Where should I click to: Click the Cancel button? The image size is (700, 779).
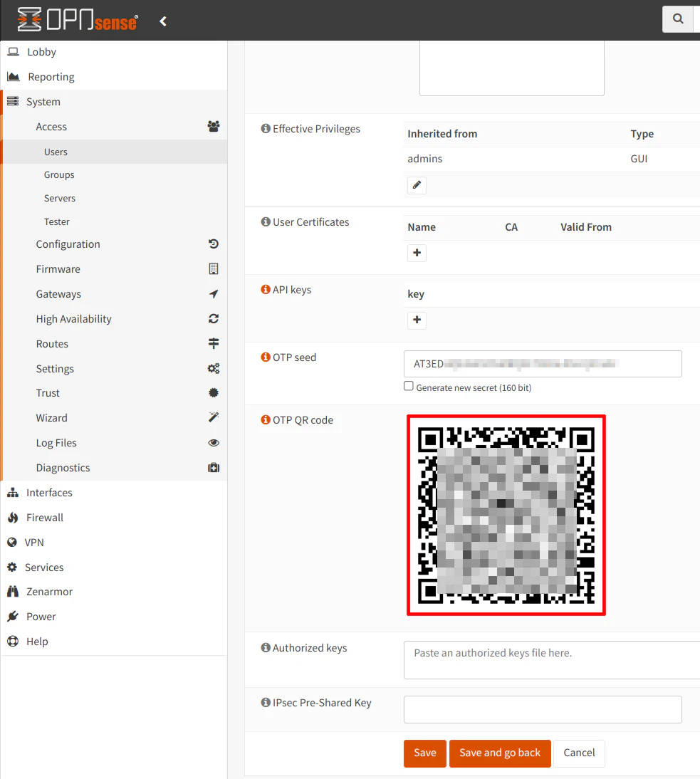pyautogui.click(x=579, y=753)
